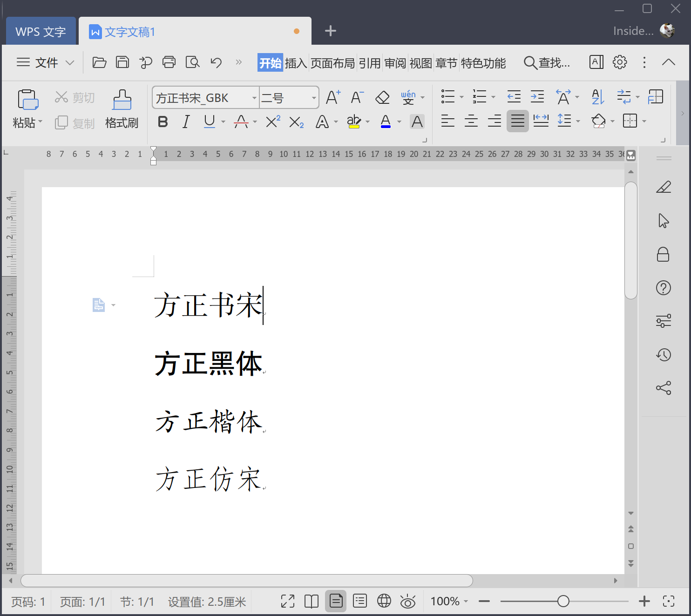The height and width of the screenshot is (616, 691).
Task: Add a new document tab
Action: click(331, 31)
